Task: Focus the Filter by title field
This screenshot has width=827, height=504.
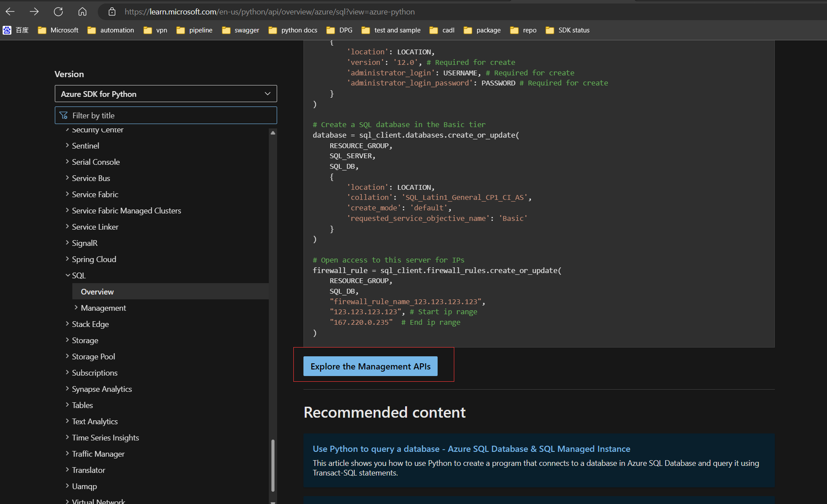Action: click(x=166, y=115)
